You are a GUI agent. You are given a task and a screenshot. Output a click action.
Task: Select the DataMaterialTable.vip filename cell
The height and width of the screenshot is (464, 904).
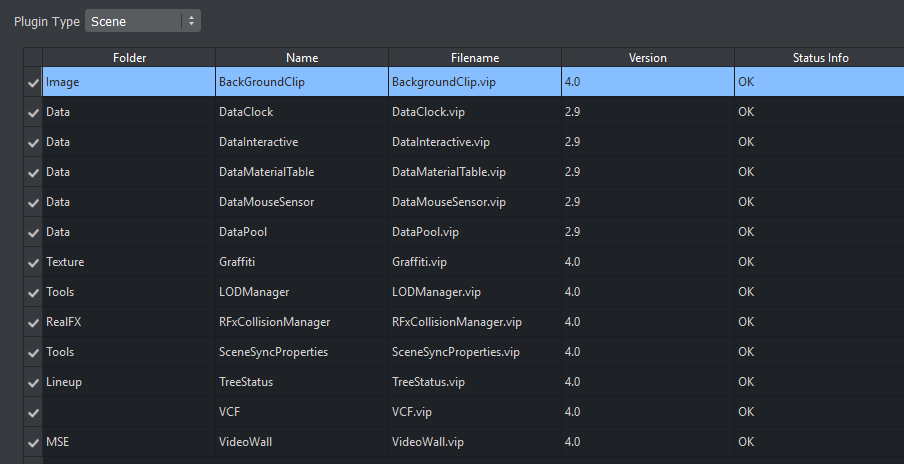[449, 172]
